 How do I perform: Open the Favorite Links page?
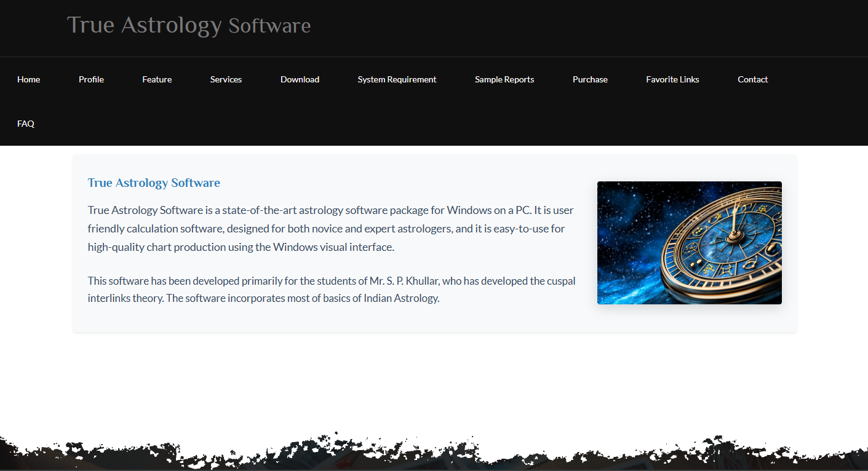(x=672, y=79)
